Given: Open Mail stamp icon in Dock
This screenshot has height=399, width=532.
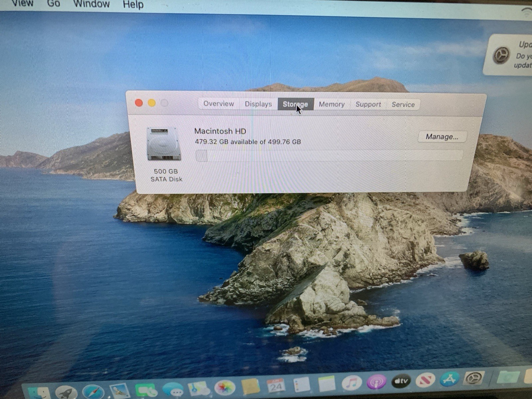Looking at the screenshot, I should click(x=119, y=391).
